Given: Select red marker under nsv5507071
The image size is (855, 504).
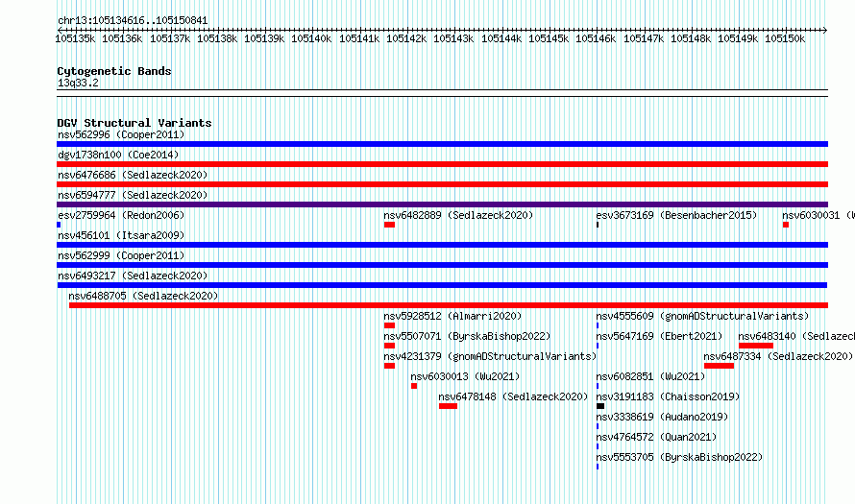Looking at the screenshot, I should [389, 346].
